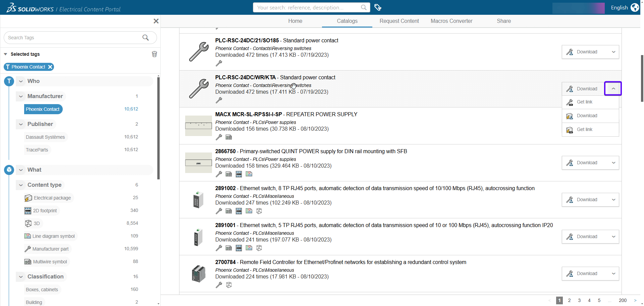Choose last Get link entry in dropdown menu

(x=590, y=130)
